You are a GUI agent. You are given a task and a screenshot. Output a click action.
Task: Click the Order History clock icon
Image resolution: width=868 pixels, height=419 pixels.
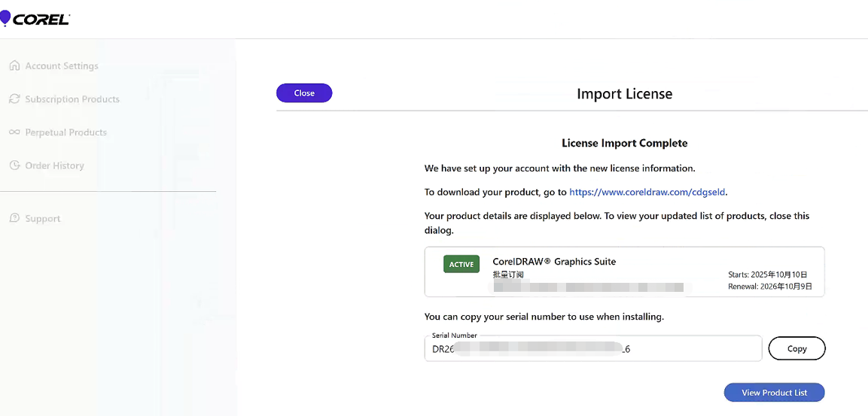point(14,165)
